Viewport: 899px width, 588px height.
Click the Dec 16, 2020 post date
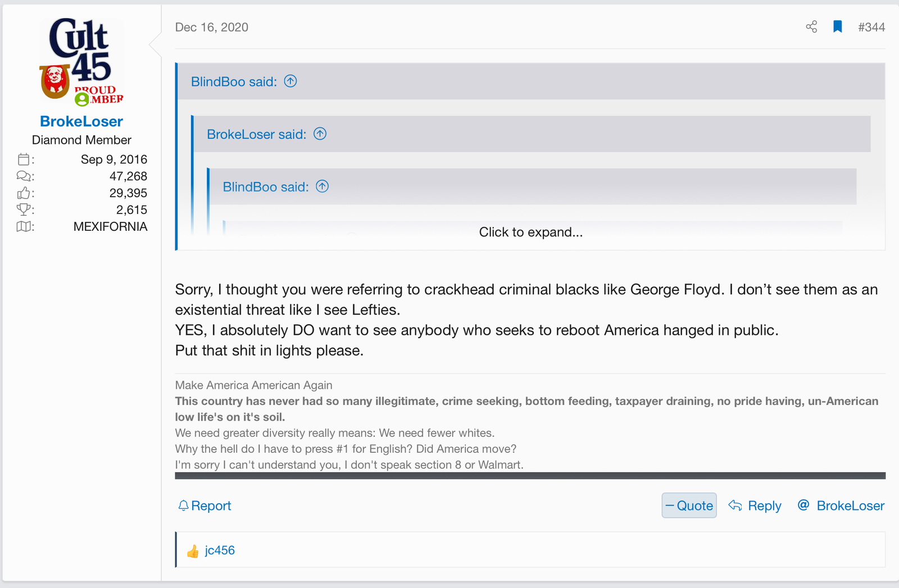coord(211,27)
